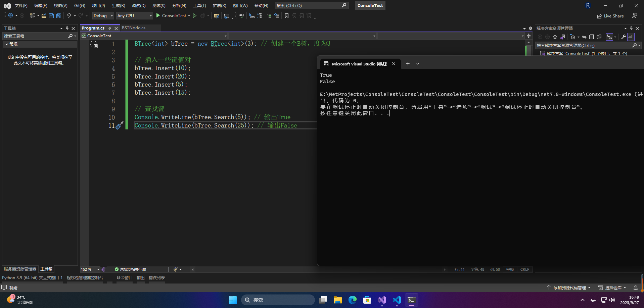Switch to the BSTNode.cs tab
This screenshot has width=644, height=308.
tap(134, 28)
